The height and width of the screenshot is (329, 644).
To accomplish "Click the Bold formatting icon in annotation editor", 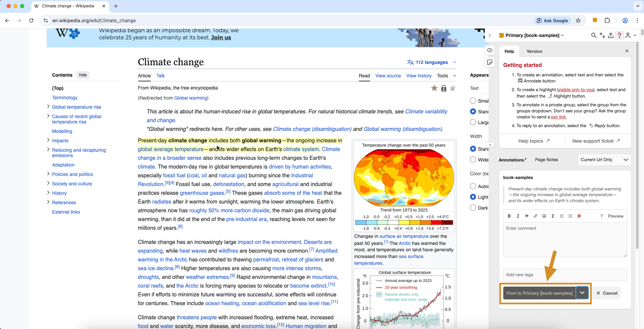I will point(509,216).
